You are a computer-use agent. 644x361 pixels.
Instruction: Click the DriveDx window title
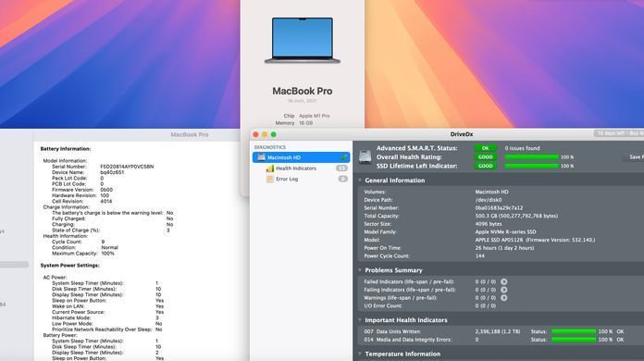coord(461,134)
